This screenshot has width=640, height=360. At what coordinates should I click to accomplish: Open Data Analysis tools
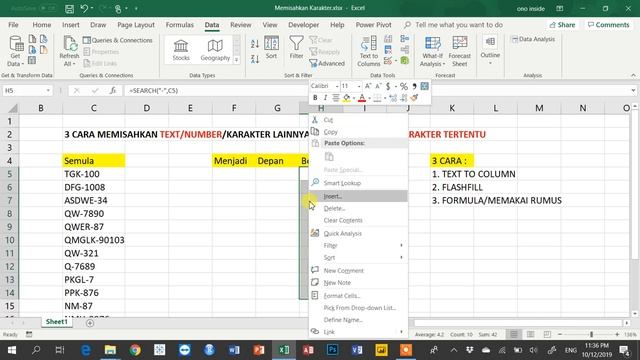(x=533, y=39)
